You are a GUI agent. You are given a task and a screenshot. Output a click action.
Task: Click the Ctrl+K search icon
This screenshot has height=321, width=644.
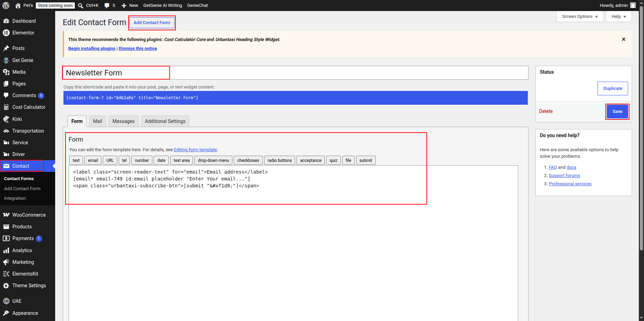(81, 6)
